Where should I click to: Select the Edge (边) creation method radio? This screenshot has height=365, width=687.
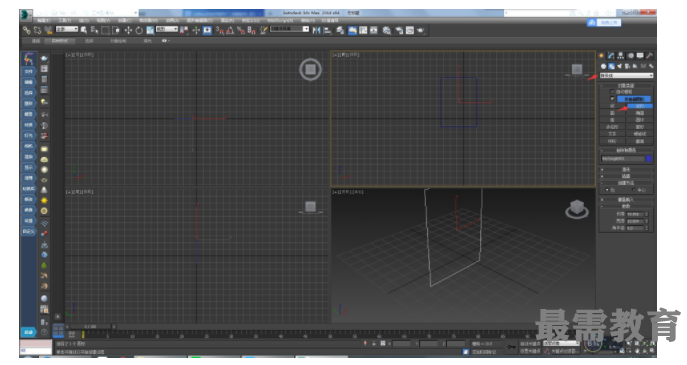click(x=607, y=190)
